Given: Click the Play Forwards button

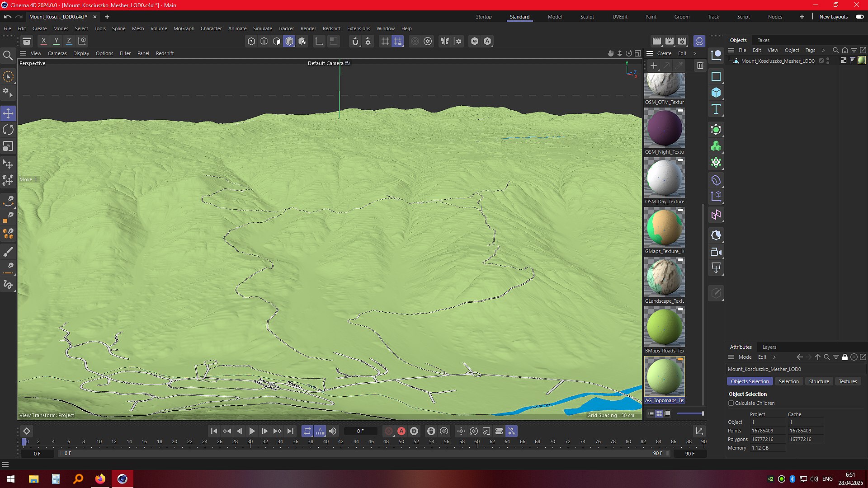Looking at the screenshot, I should click(x=252, y=432).
